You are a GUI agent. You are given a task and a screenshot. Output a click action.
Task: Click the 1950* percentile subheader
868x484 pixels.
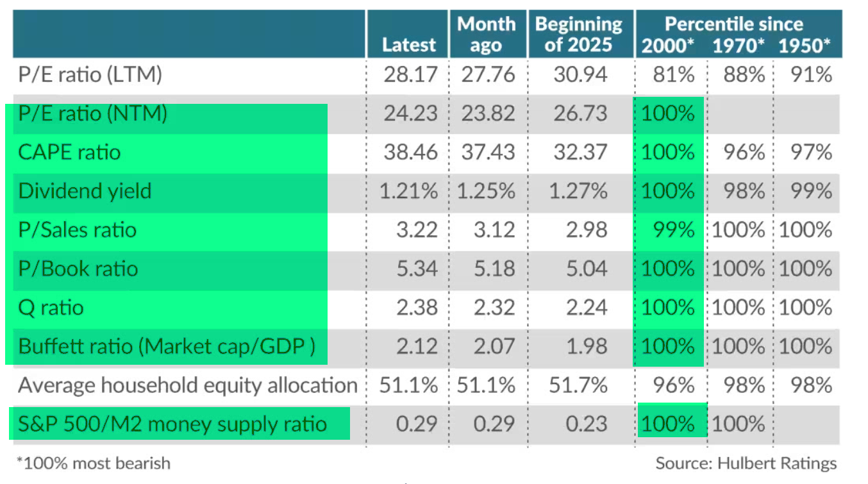(804, 46)
